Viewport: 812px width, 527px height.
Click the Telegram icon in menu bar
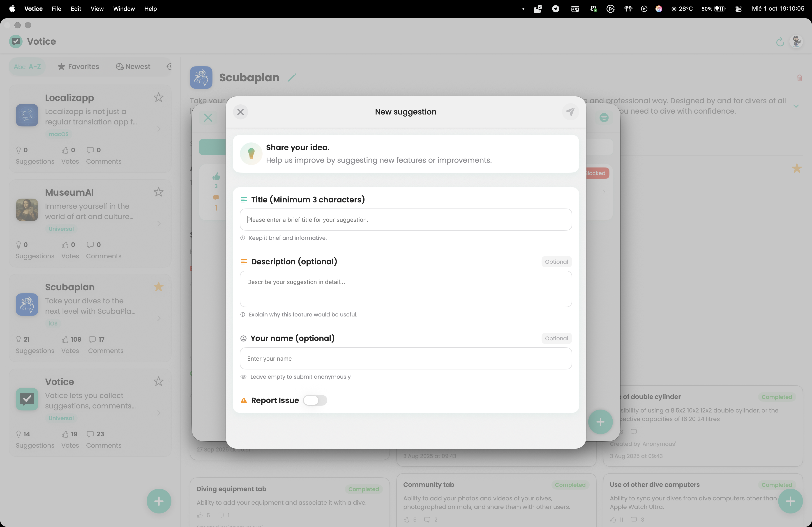pos(556,9)
